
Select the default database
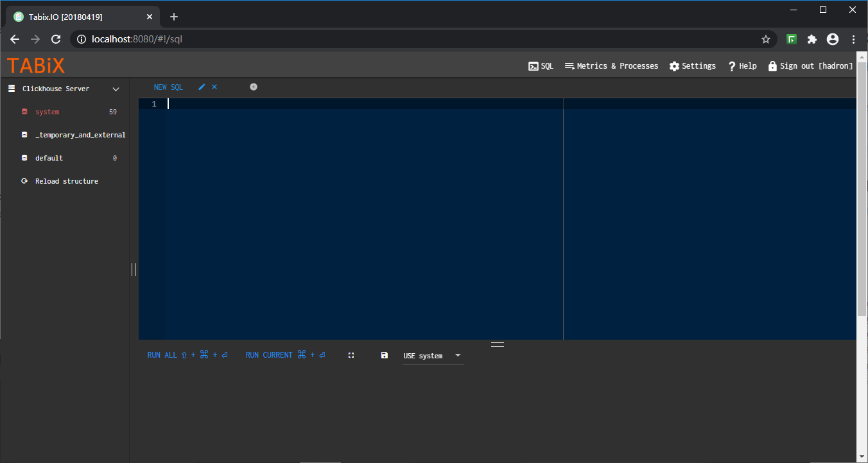pyautogui.click(x=49, y=157)
